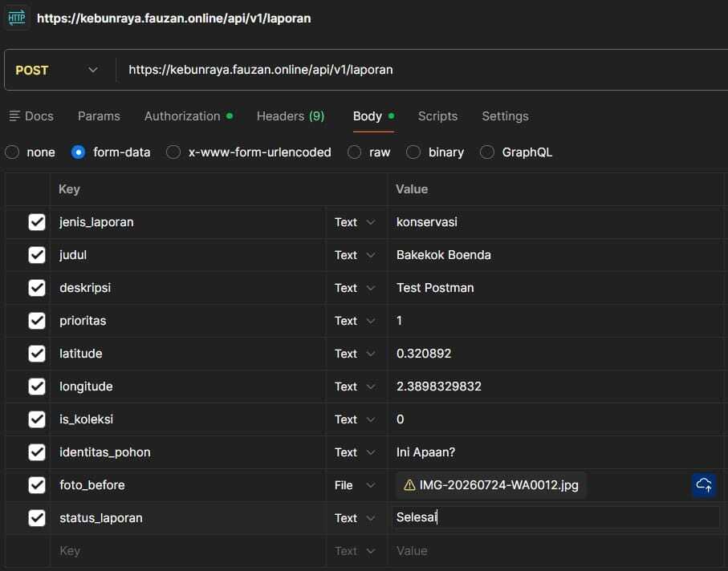Click the Key column header
The width and height of the screenshot is (728, 571).
point(69,189)
